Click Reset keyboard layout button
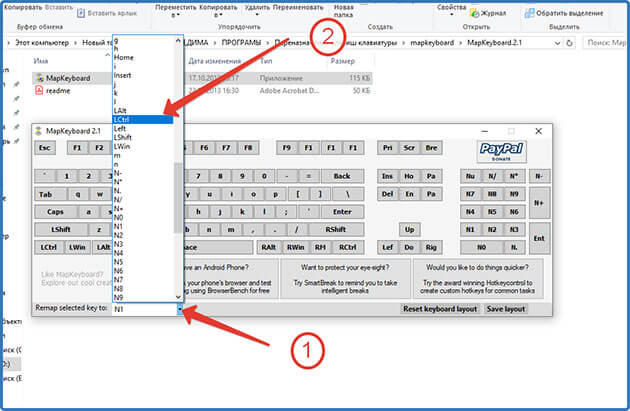The height and width of the screenshot is (411, 630). (x=440, y=309)
